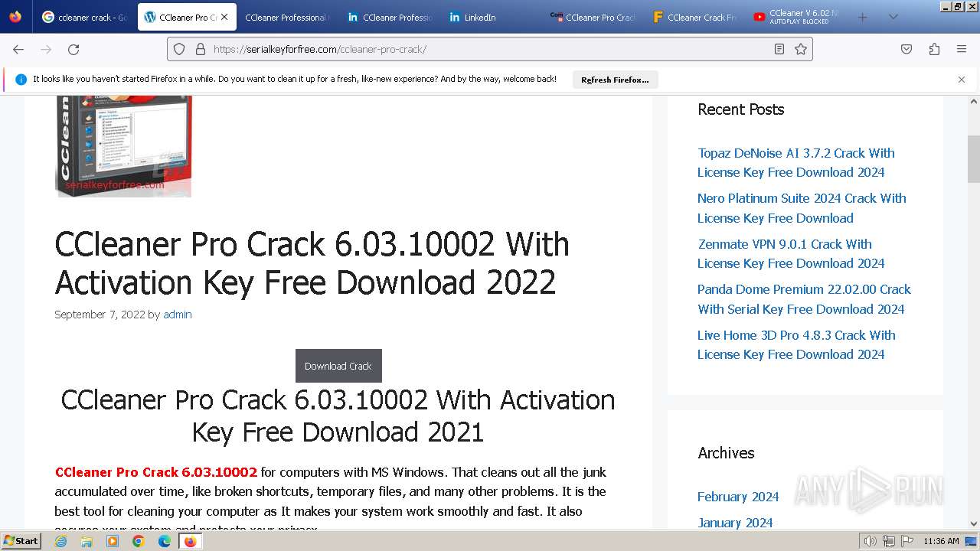Open Panda Dome Premium 22.02.00 Crack post
The width and height of the screenshot is (980, 551).
[x=804, y=299]
